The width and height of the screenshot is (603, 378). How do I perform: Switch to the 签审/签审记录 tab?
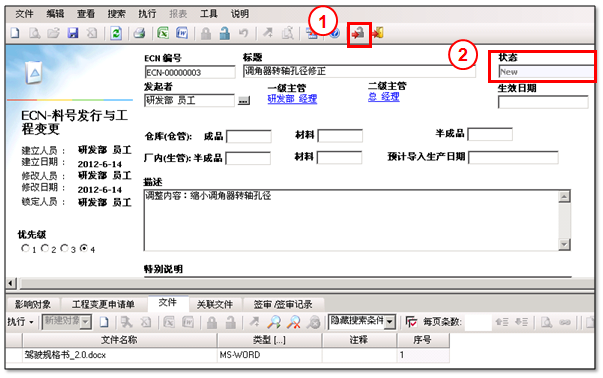283,305
